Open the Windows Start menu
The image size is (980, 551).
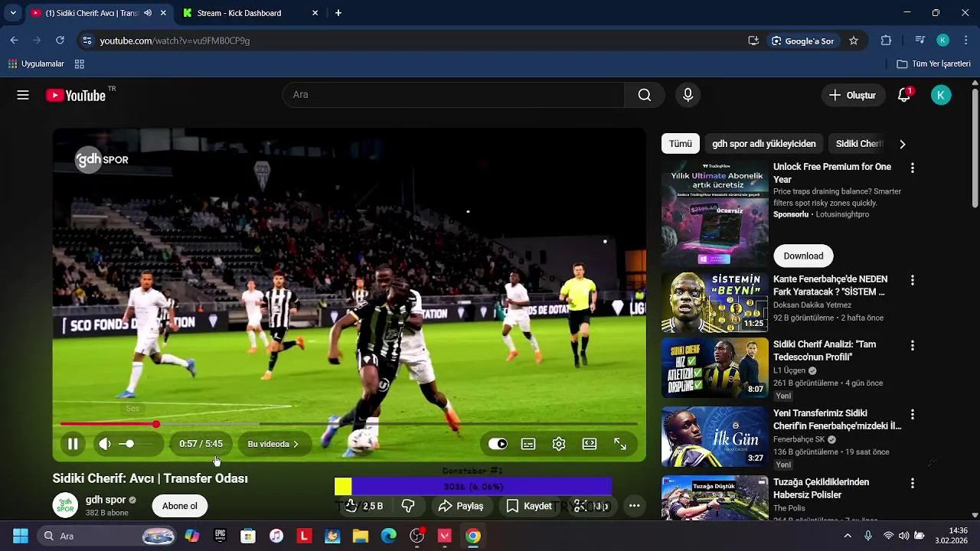pos(21,536)
